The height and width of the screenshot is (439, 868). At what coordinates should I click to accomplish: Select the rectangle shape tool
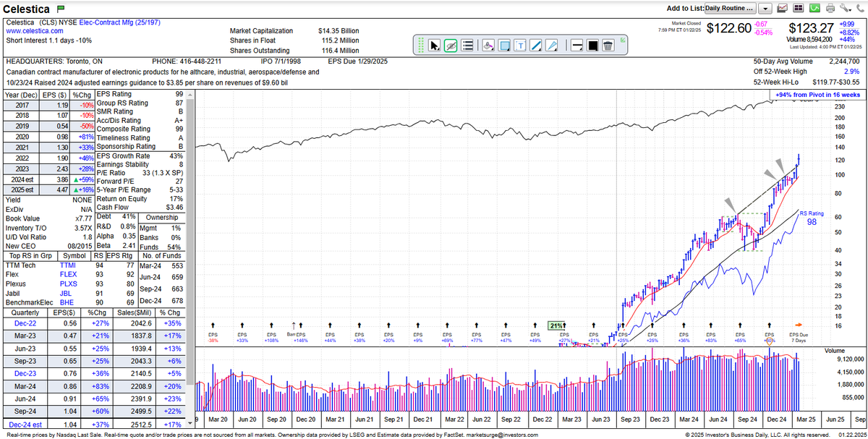504,46
